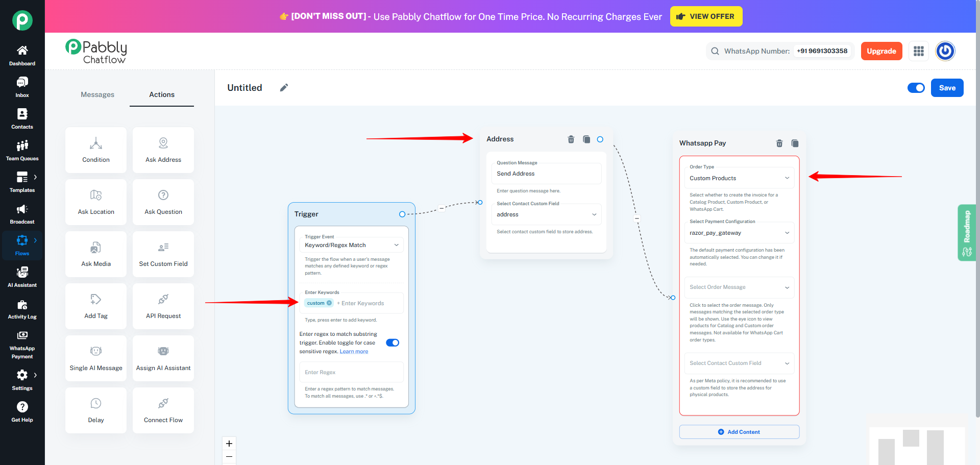Remove the custom keyword chip

point(329,303)
